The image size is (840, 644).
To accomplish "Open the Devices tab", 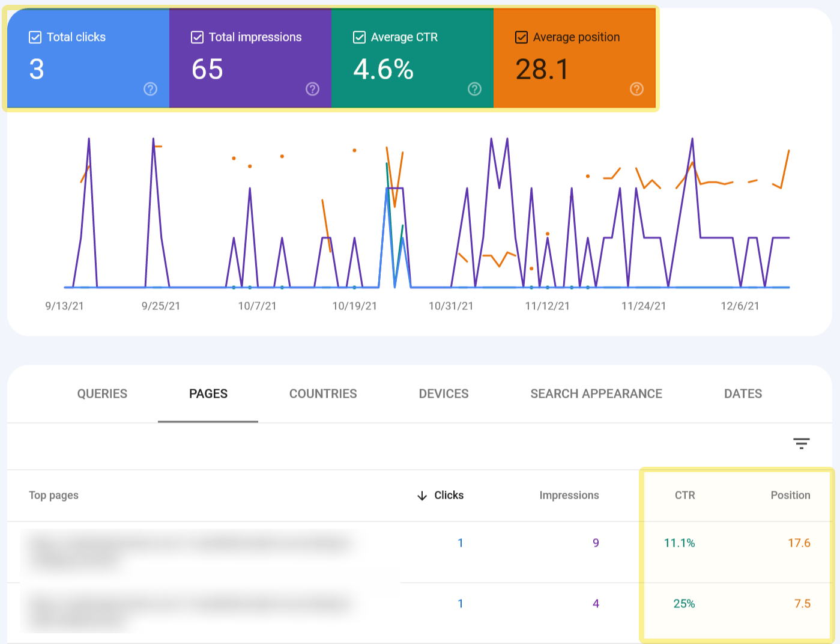I will [x=444, y=393].
